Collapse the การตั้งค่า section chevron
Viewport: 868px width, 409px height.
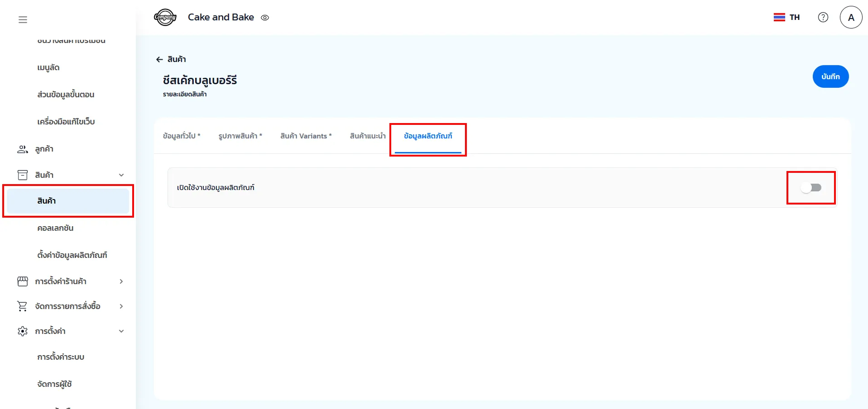pyautogui.click(x=121, y=331)
